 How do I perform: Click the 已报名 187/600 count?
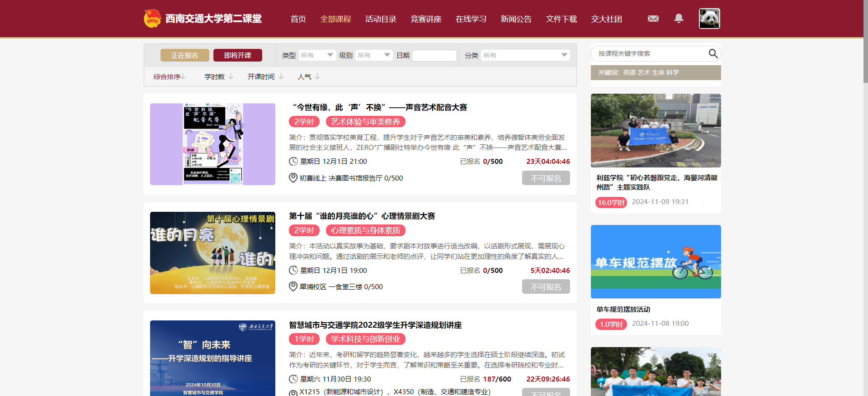(x=486, y=379)
